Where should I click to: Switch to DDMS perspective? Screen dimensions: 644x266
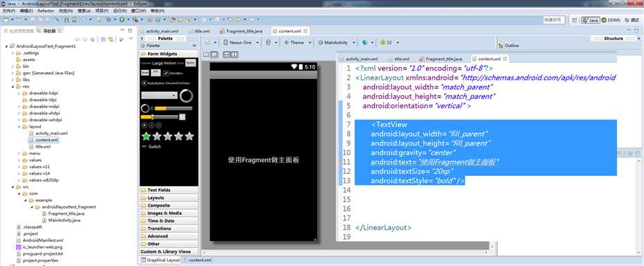click(x=611, y=19)
